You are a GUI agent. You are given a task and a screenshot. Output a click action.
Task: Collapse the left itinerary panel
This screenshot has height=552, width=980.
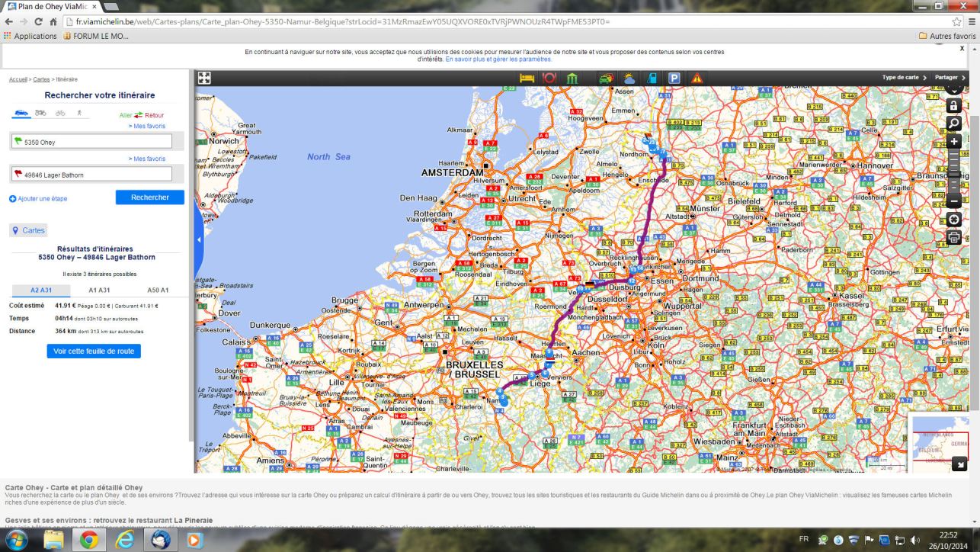[x=199, y=239]
